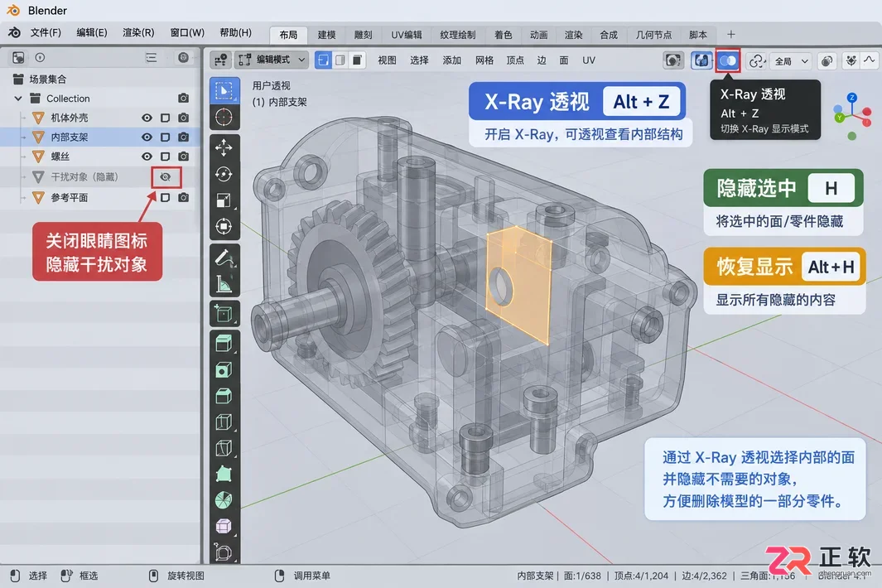This screenshot has width=882, height=588.
Task: Select the Spin tool
Action: pos(224,499)
